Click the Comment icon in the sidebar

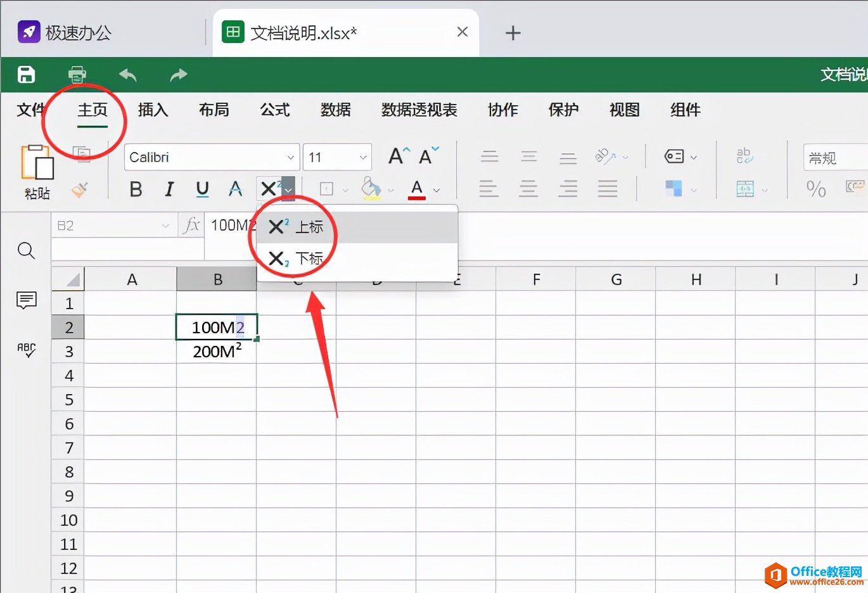tap(26, 301)
